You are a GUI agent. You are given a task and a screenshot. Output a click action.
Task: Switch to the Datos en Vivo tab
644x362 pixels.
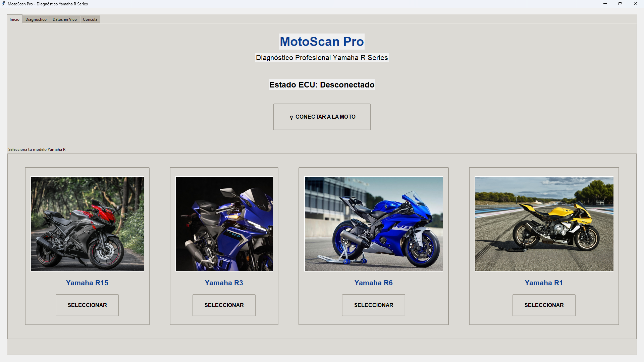point(64,19)
